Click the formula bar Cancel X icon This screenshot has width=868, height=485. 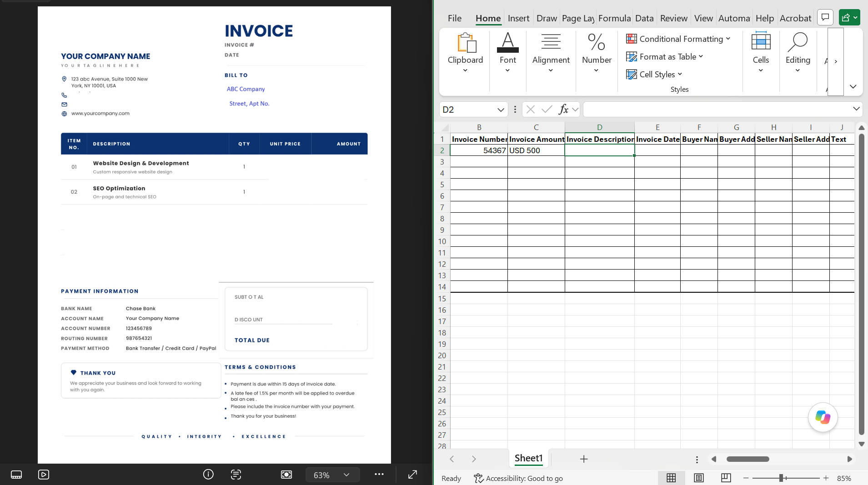530,109
